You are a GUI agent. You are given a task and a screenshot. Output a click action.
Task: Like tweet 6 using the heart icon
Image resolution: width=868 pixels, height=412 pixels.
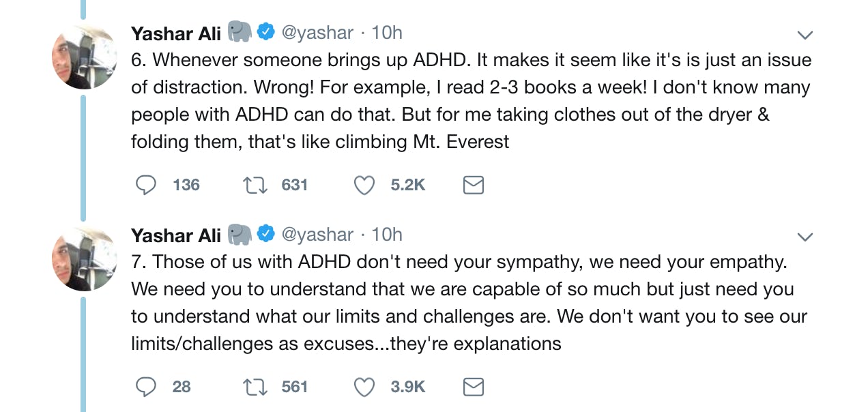pyautogui.click(x=364, y=184)
